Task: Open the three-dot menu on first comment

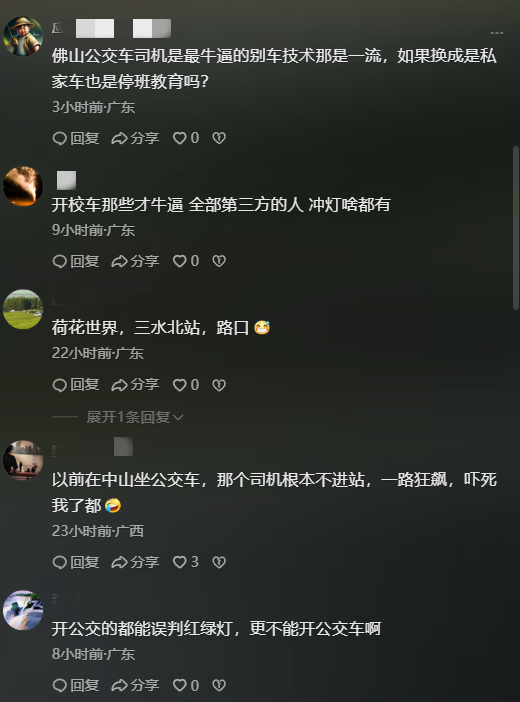Action: [497, 33]
